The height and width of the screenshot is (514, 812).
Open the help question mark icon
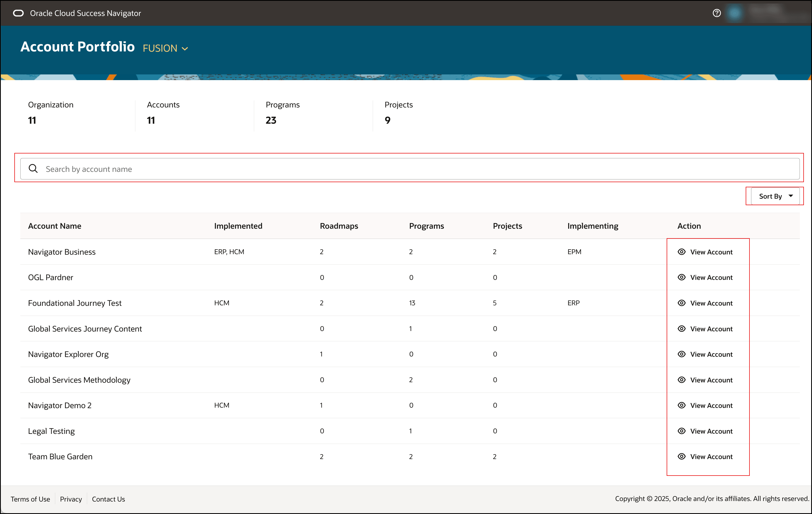tap(716, 13)
